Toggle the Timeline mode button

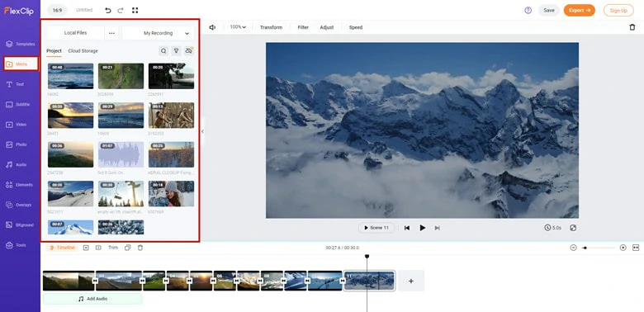click(x=62, y=248)
